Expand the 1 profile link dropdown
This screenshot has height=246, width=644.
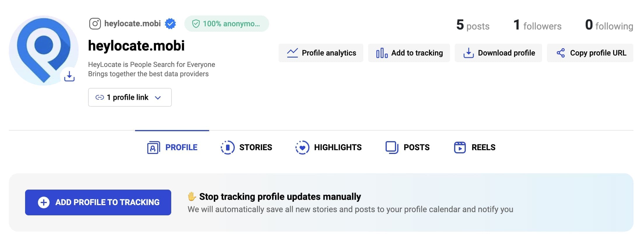(130, 97)
